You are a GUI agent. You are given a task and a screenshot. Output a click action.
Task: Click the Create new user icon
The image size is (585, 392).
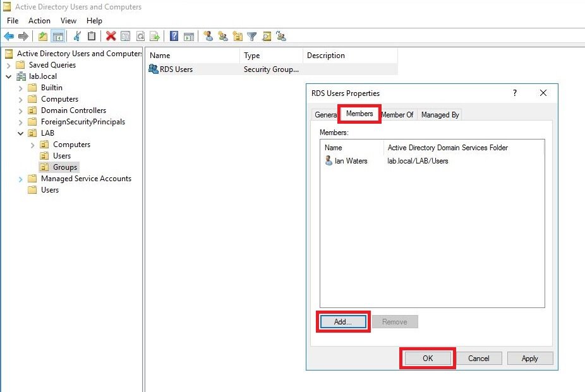(x=208, y=36)
